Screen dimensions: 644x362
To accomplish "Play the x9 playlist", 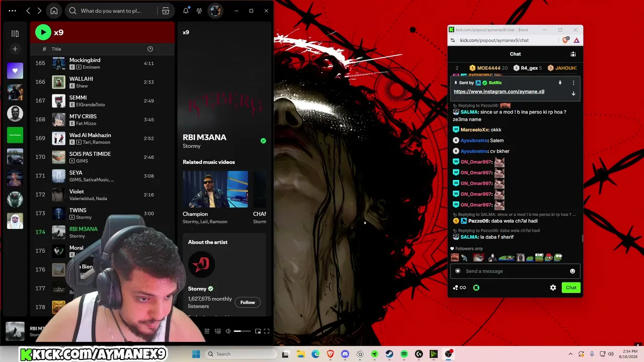I will [x=43, y=32].
